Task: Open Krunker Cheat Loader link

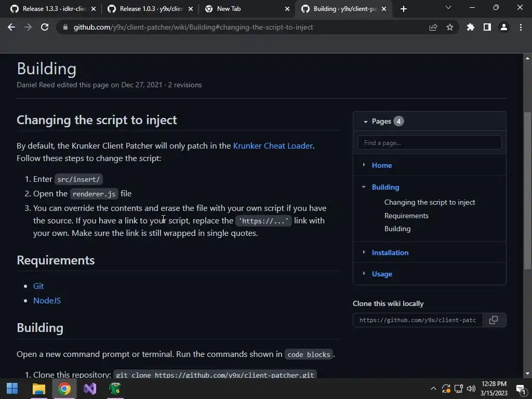Action: click(273, 145)
